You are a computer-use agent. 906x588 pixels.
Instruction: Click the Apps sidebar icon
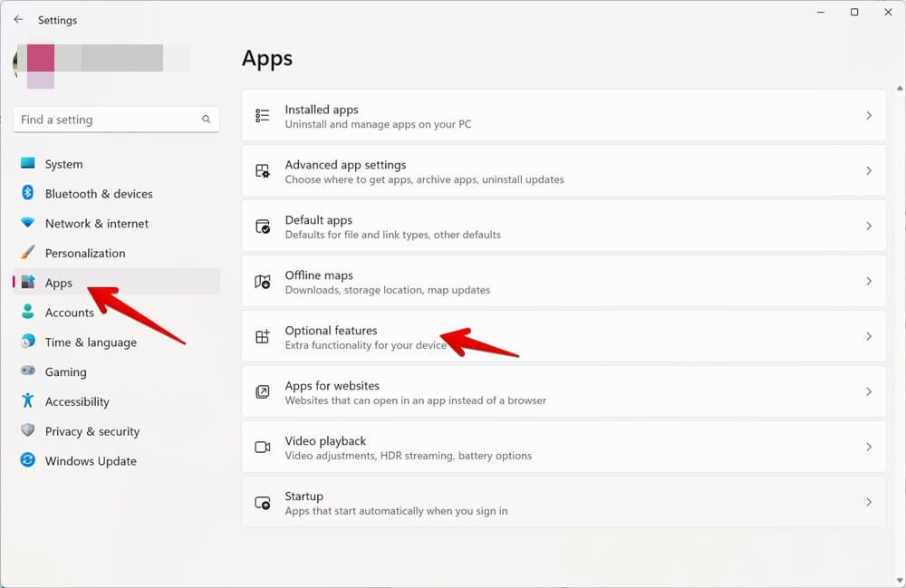click(x=28, y=282)
